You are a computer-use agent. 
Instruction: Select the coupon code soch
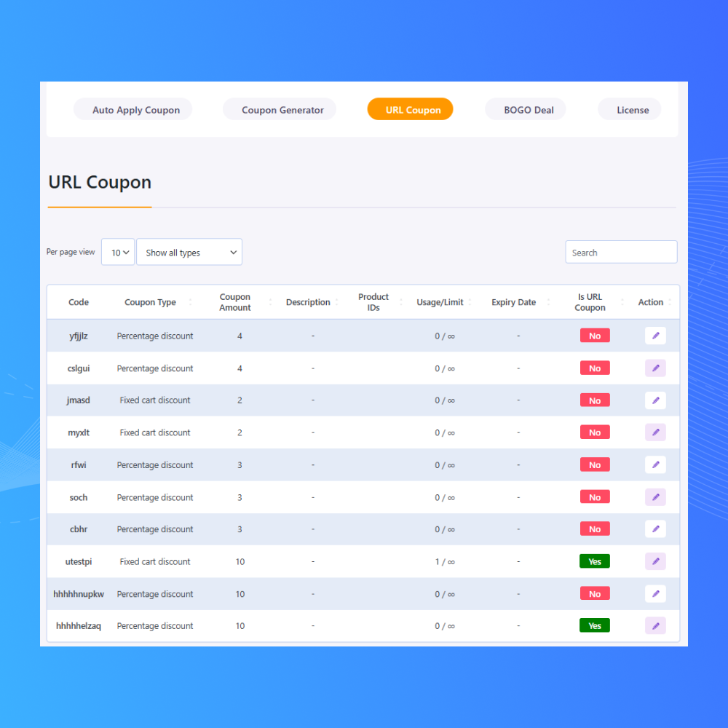[x=79, y=497]
